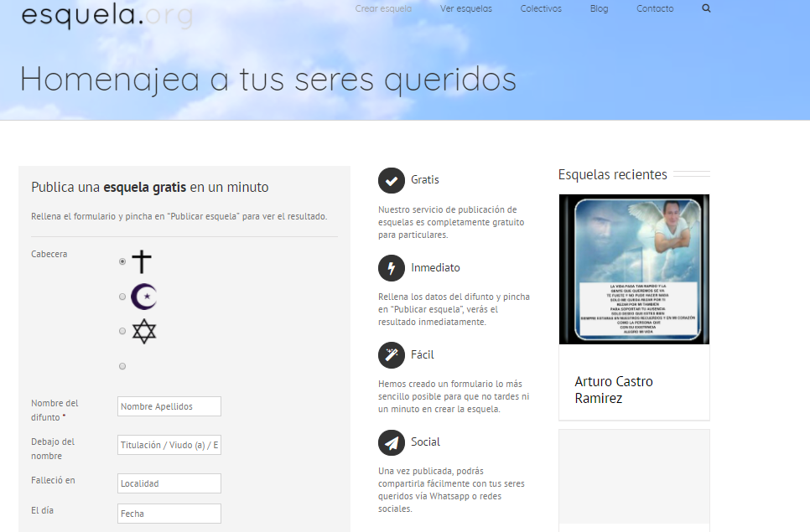Select the Star of David radio button
The width and height of the screenshot is (810, 532).
coord(122,331)
